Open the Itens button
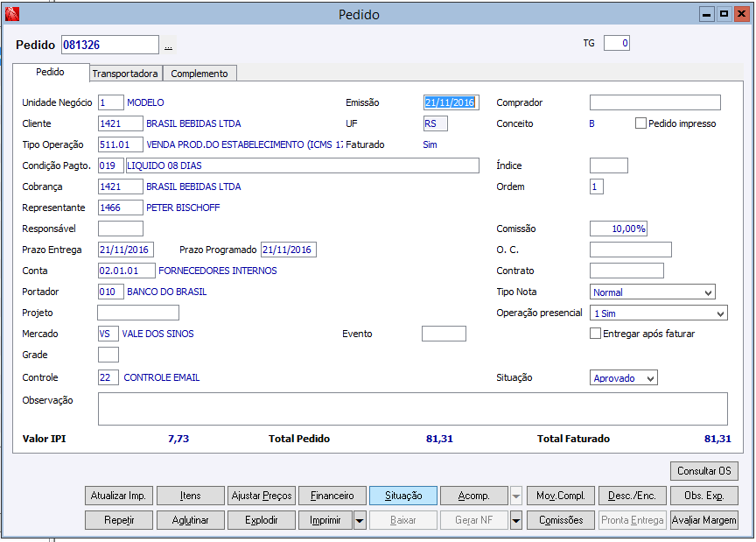The width and height of the screenshot is (756, 542). click(x=191, y=496)
